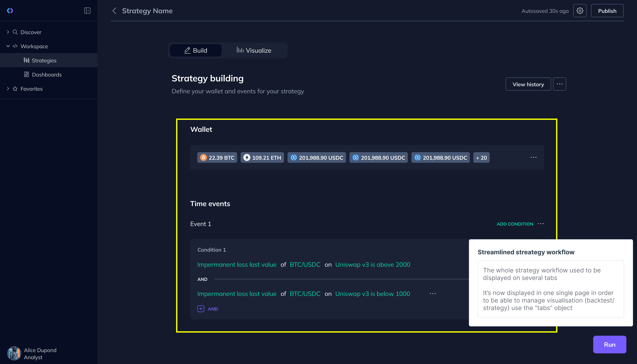637x364 pixels.
Task: Open the three-dot menu beside View history
Action: [560, 84]
